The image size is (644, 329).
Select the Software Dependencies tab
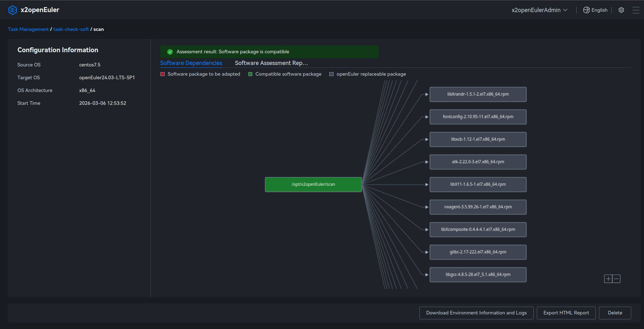(x=191, y=63)
